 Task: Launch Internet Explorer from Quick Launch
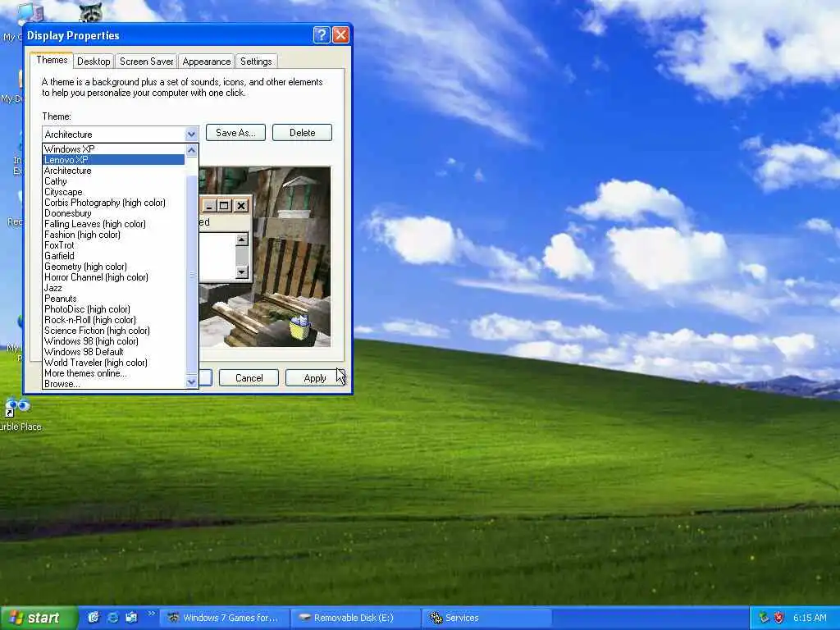tap(112, 618)
